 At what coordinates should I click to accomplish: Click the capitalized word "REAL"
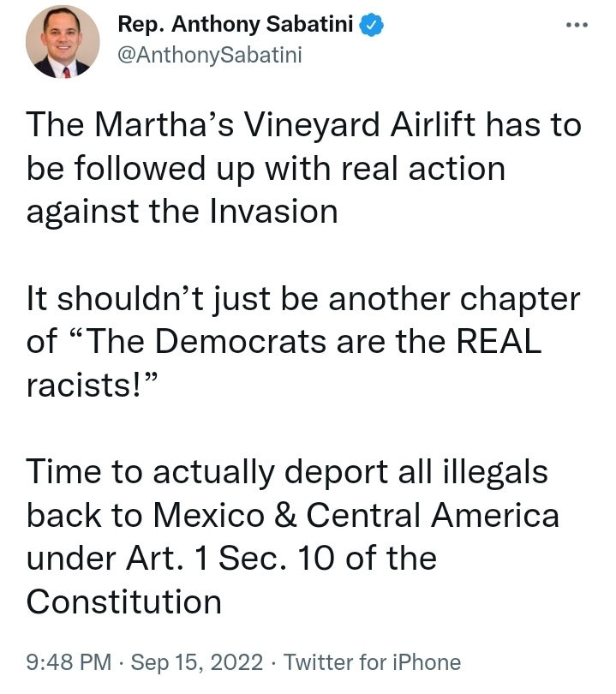tap(497, 342)
